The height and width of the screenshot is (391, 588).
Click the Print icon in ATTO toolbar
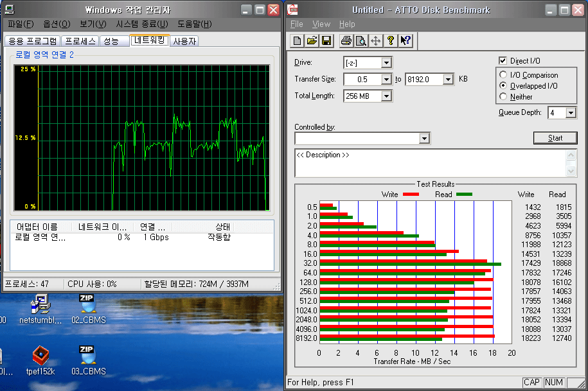346,40
